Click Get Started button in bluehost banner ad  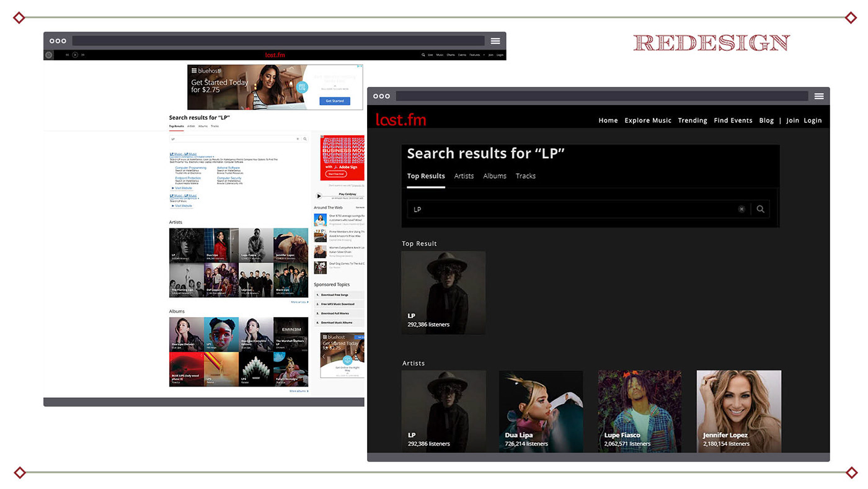[335, 101]
